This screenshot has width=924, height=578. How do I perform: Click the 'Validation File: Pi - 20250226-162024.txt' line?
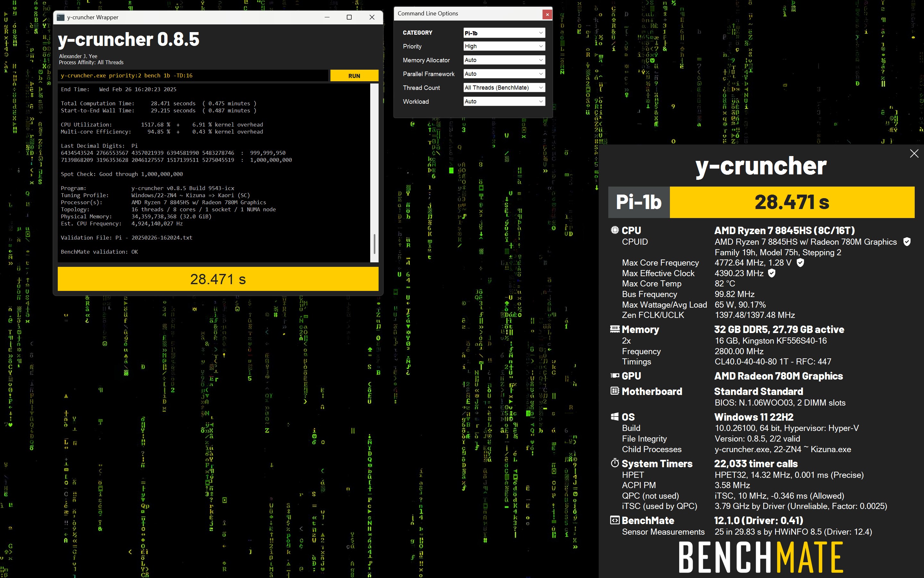pyautogui.click(x=126, y=238)
